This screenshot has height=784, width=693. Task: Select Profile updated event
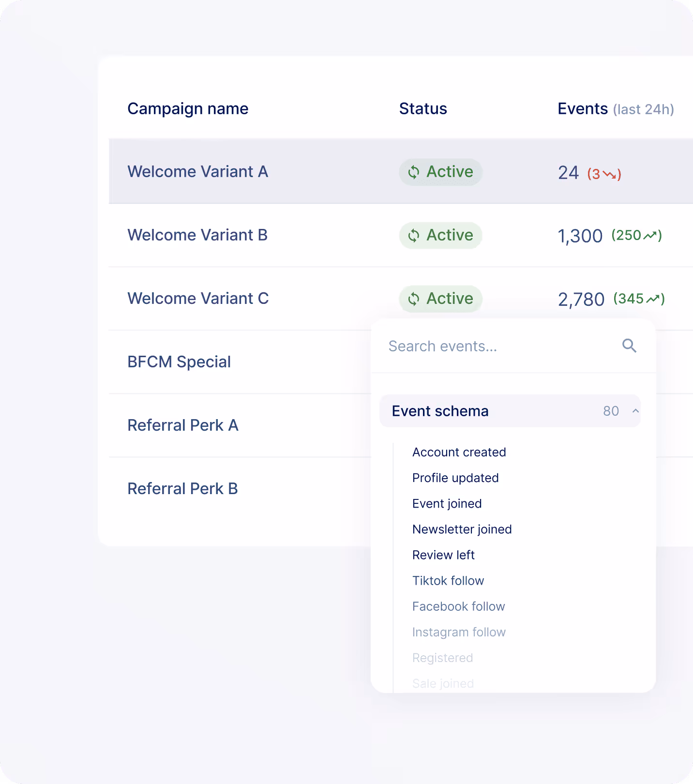tap(455, 478)
